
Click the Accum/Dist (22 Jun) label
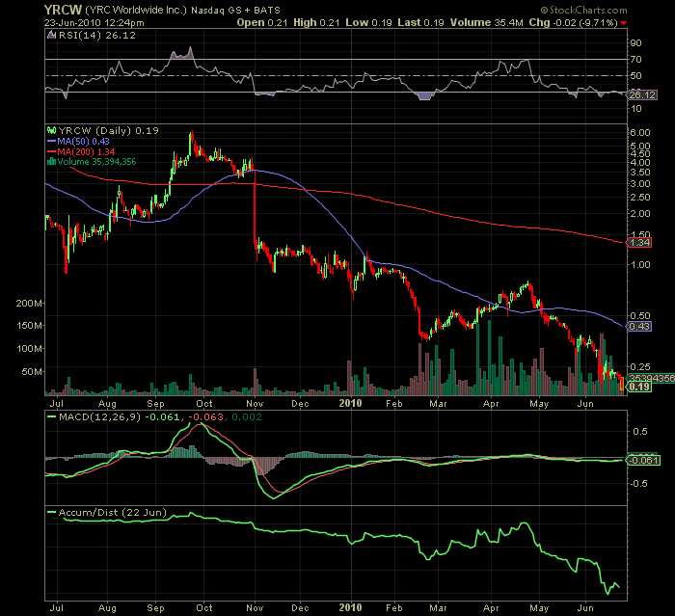pos(113,512)
